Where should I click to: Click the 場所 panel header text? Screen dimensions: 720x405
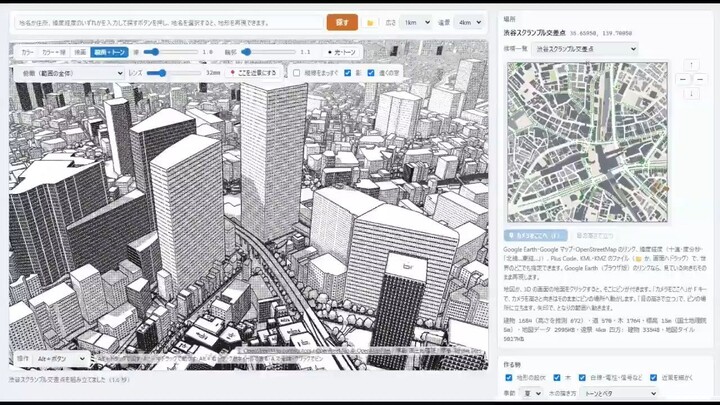(509, 19)
